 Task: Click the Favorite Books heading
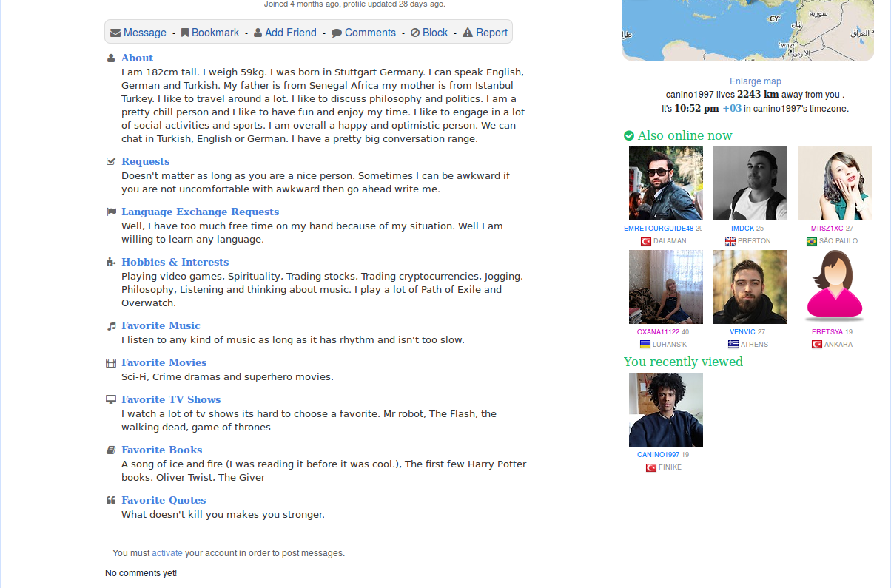pos(161,450)
